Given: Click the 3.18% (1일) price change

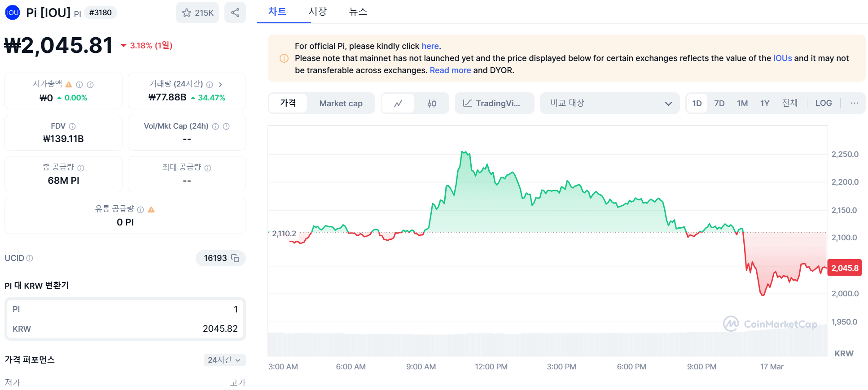Looking at the screenshot, I should pyautogui.click(x=147, y=45).
